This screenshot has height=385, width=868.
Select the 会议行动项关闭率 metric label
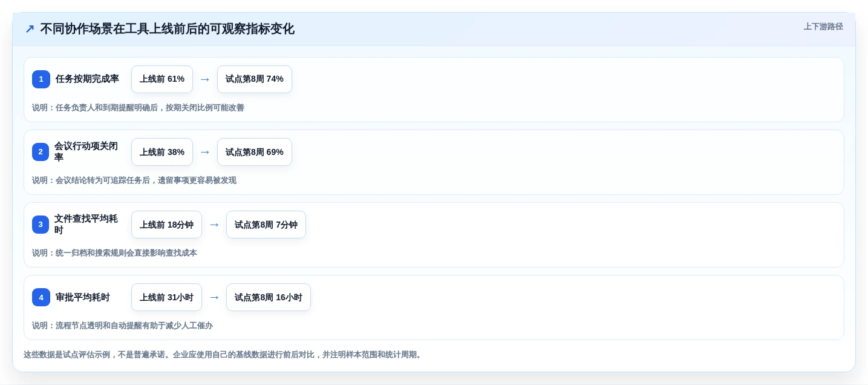pyautogui.click(x=86, y=152)
